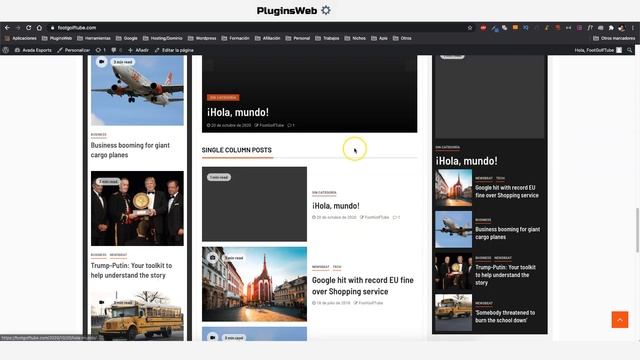Open the featured '¡Hola, mundo!' headline
The height and width of the screenshot is (360, 640).
coord(238,112)
